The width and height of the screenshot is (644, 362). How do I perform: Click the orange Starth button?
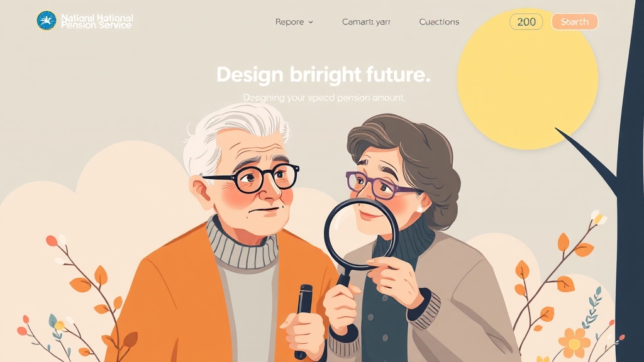tap(575, 22)
